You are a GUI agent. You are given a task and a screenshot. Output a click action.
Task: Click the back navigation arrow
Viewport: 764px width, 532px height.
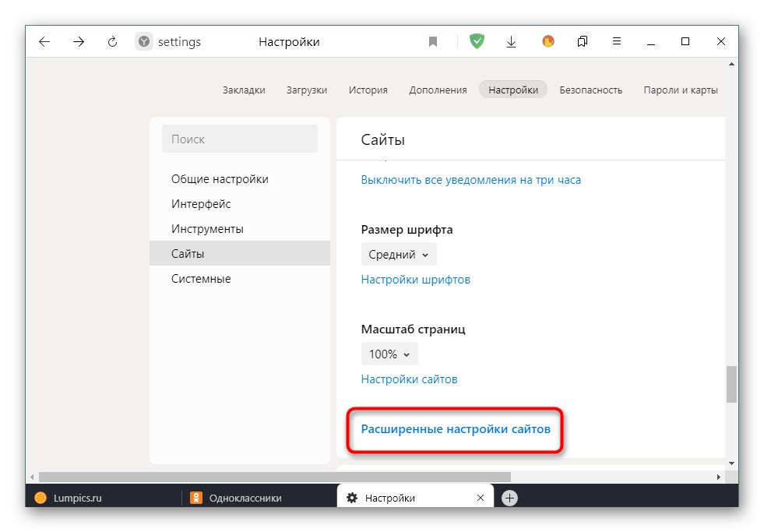coord(44,41)
